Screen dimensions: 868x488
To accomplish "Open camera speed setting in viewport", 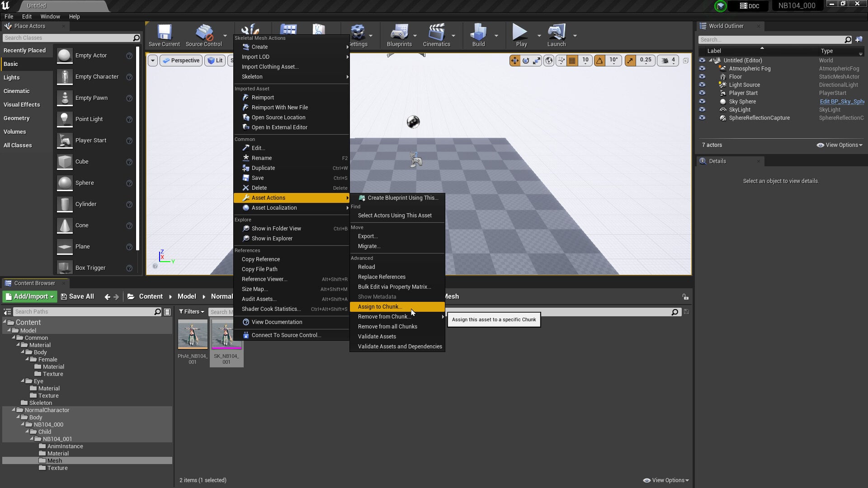I will (x=668, y=61).
